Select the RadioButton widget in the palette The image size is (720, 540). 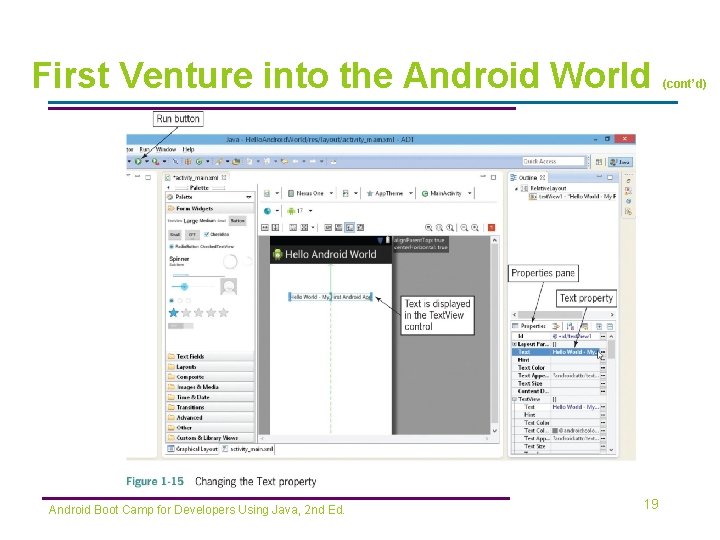[x=184, y=247]
